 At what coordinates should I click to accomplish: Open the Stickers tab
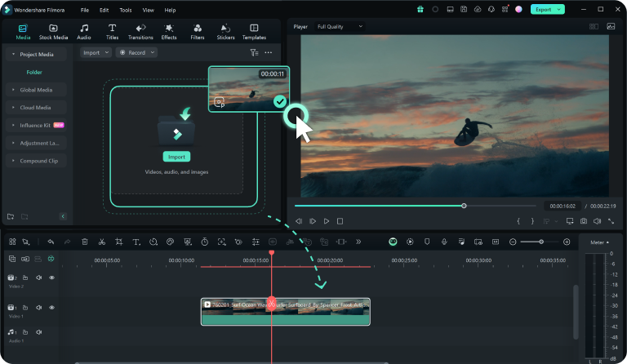[x=225, y=32]
